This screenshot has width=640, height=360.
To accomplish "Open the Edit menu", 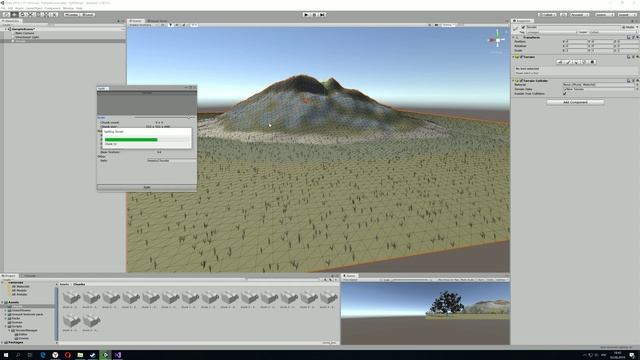I will coord(10,8).
